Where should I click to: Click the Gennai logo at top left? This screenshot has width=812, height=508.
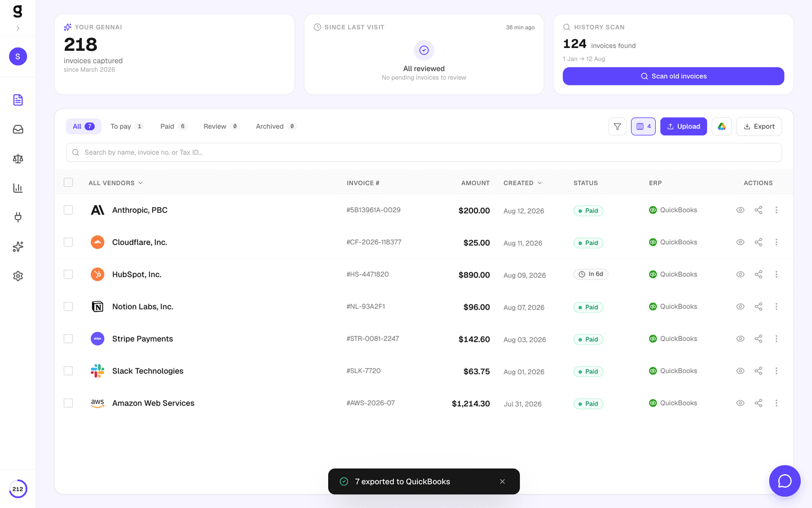point(17,11)
